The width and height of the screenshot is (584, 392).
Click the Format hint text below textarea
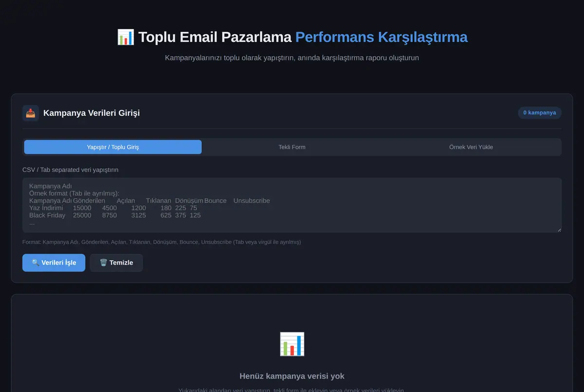tap(162, 242)
